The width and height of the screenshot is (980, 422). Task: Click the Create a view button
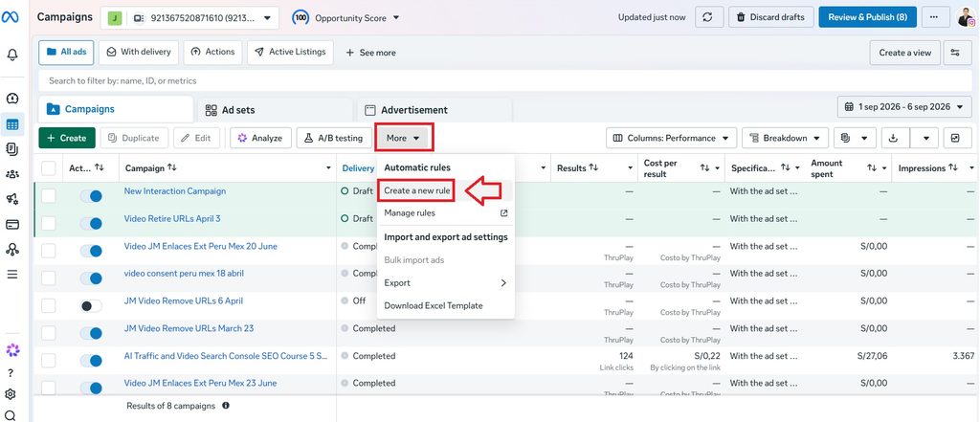point(904,53)
